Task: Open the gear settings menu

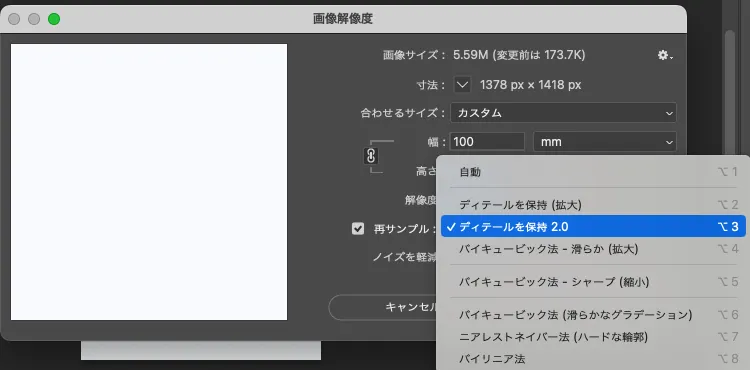Action: (x=665, y=55)
